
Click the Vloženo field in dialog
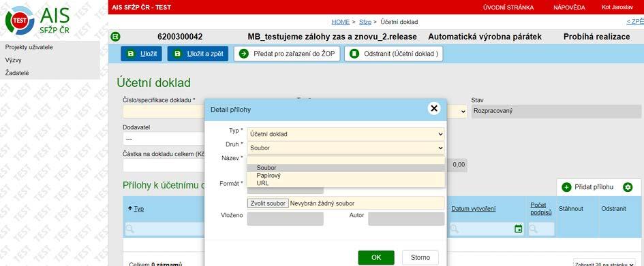click(x=285, y=219)
